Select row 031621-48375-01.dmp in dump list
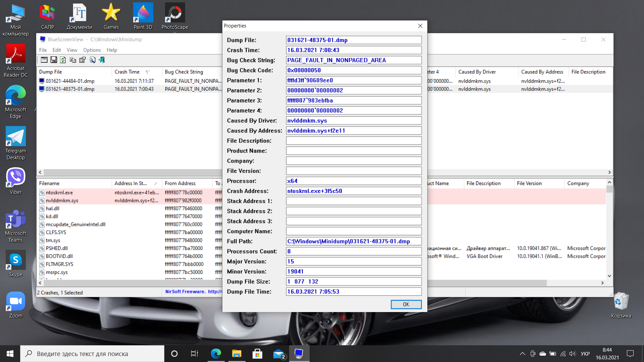The width and height of the screenshot is (644, 362). pos(129,89)
